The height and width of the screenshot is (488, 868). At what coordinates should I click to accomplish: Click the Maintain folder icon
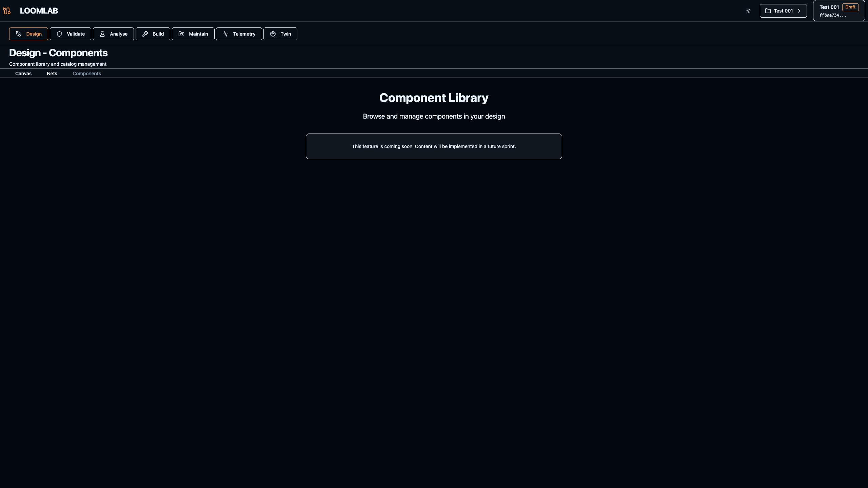click(x=182, y=34)
